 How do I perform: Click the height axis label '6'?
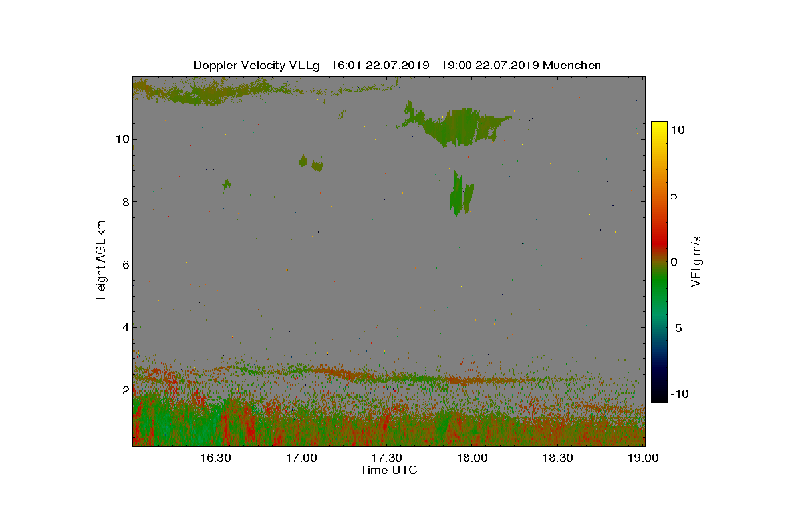pyautogui.click(x=125, y=265)
